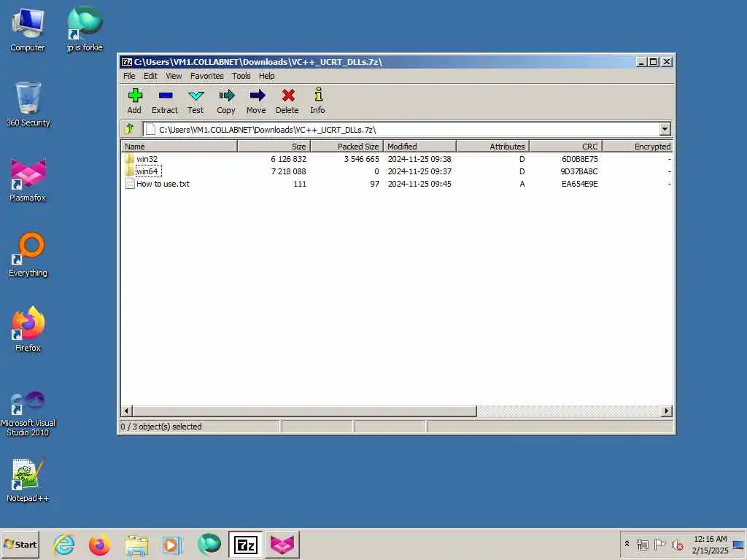
Task: Open the View menu
Action: (174, 76)
